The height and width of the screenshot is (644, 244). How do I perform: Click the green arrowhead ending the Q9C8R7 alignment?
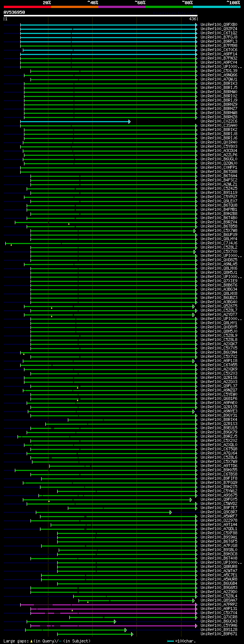coord(171,512)
